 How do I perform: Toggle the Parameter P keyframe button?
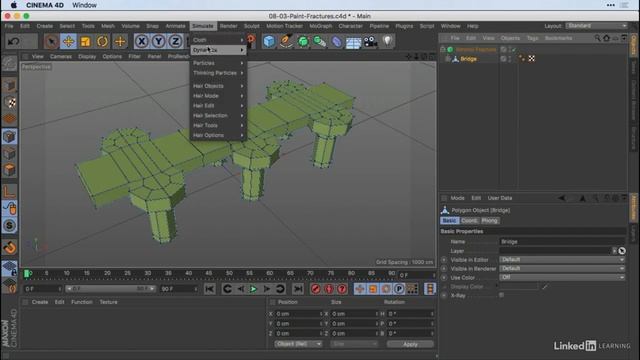(x=399, y=289)
